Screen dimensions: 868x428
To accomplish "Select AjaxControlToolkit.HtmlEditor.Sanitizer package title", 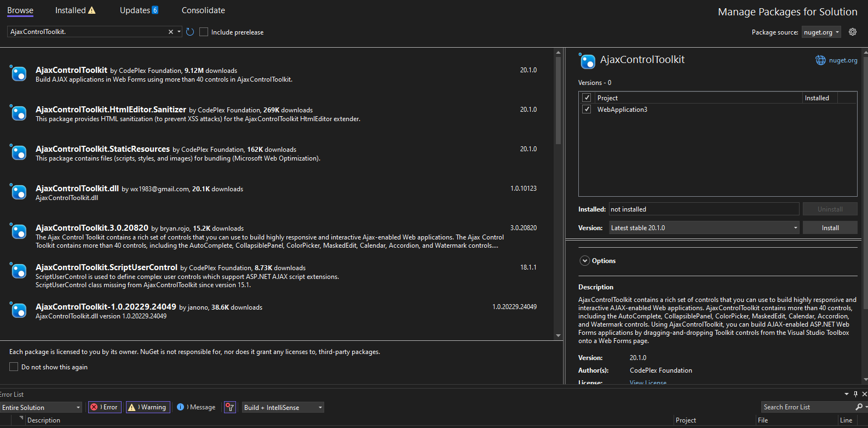I will pos(111,109).
